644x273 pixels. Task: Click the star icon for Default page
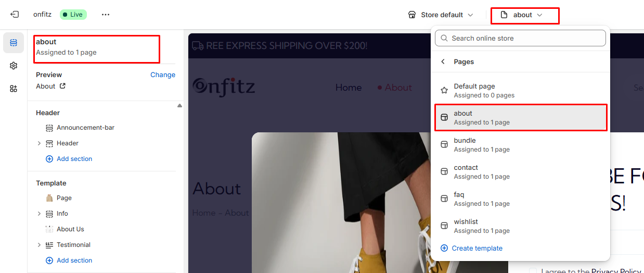point(444,90)
